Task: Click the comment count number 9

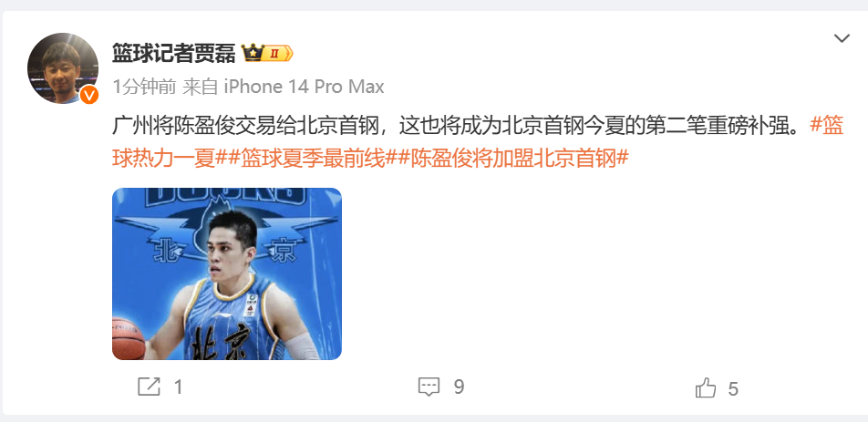Action: (459, 387)
